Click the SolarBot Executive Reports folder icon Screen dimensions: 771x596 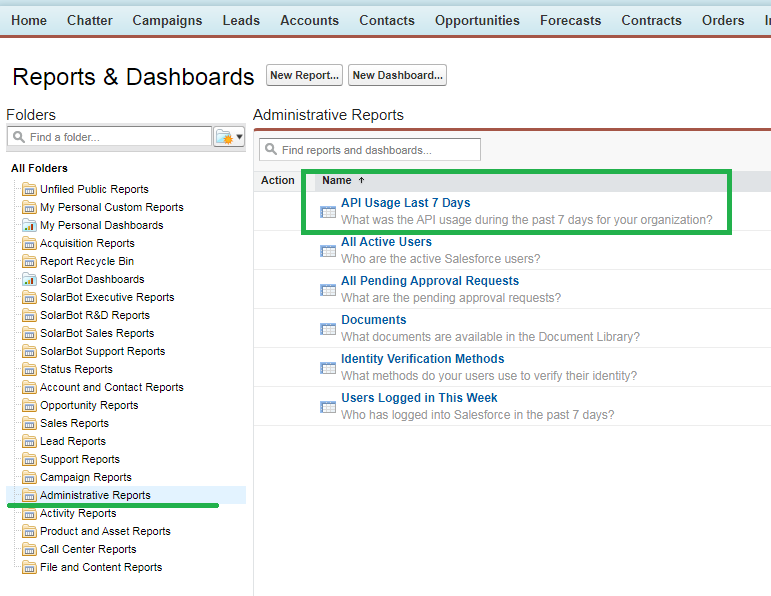pos(30,298)
